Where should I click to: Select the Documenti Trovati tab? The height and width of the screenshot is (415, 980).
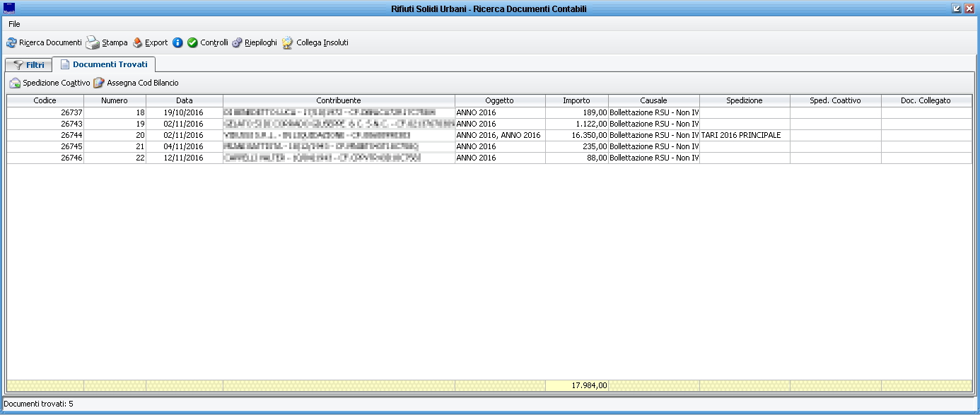(103, 64)
